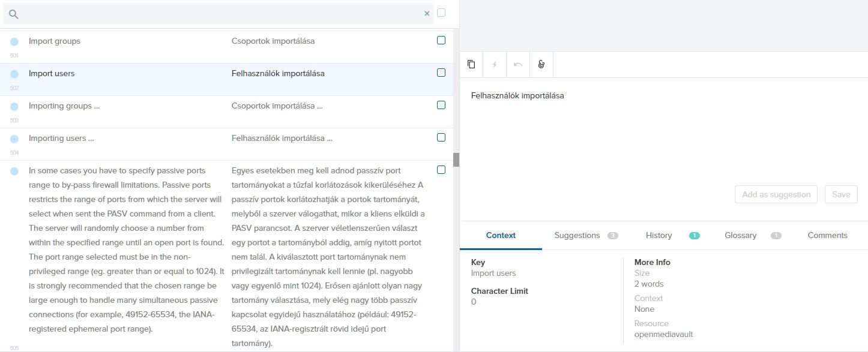The height and width of the screenshot is (352, 868).
Task: Copy source text to translation icon
Action: [471, 64]
